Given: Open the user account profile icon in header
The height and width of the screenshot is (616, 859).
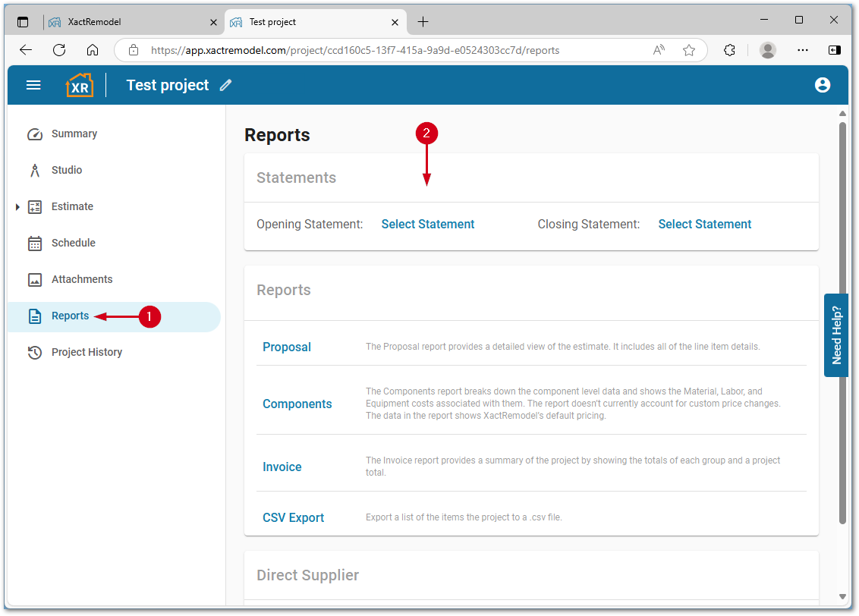Looking at the screenshot, I should [x=822, y=85].
